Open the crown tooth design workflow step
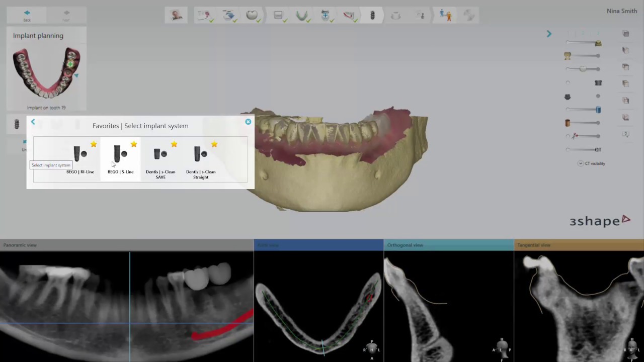 [x=252, y=16]
